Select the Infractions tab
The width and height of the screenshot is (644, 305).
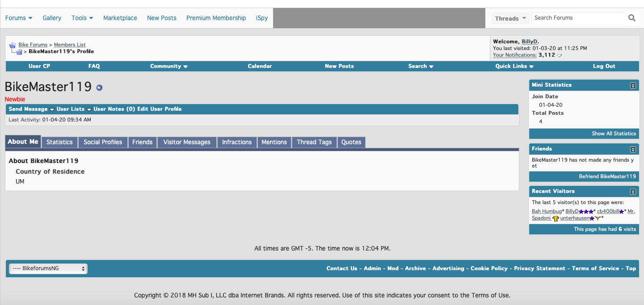pos(237,142)
